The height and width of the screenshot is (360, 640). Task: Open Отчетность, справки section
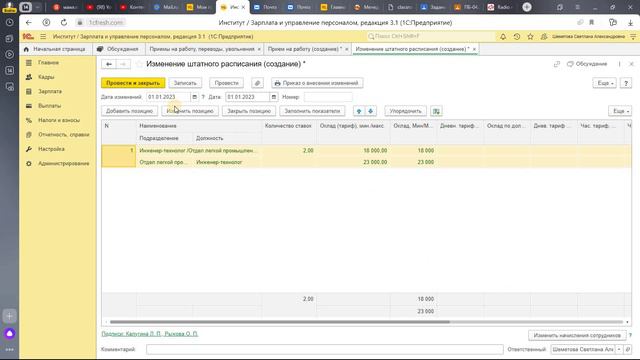(64, 134)
